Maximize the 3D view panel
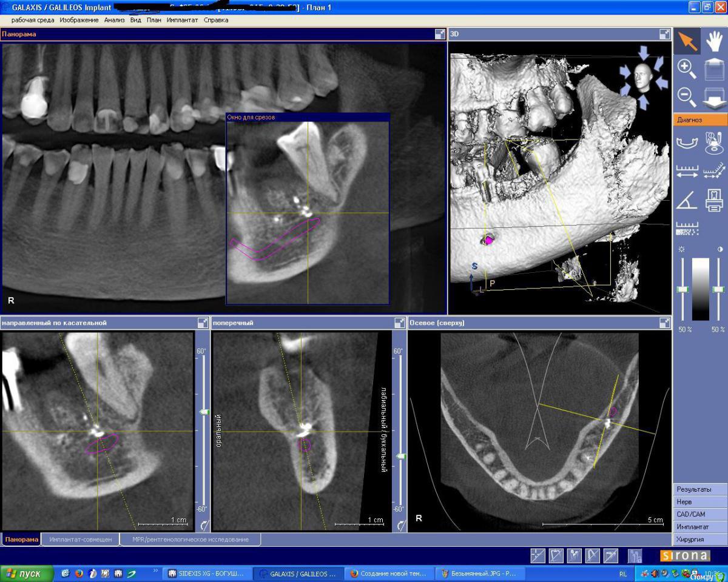The height and width of the screenshot is (582, 728). tap(665, 35)
